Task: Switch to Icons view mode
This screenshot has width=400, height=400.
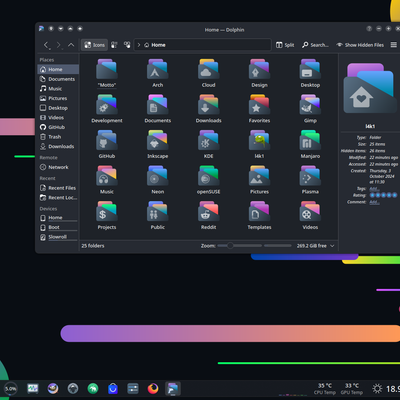Action: tap(94, 45)
